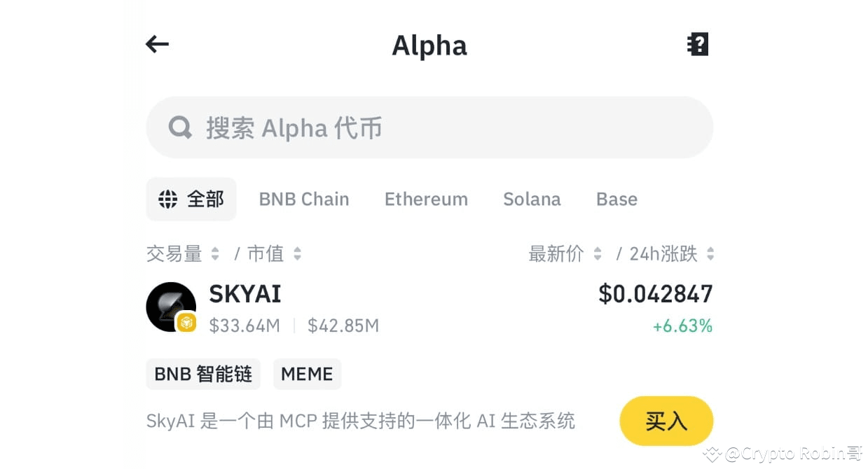Click the BNB 智能链 tag

point(203,374)
